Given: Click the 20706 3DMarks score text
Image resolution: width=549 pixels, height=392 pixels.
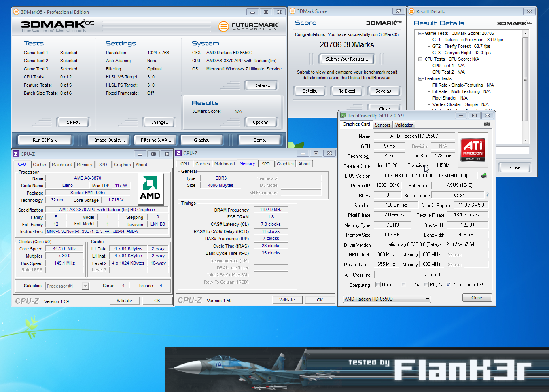Looking at the screenshot, I should tap(347, 45).
